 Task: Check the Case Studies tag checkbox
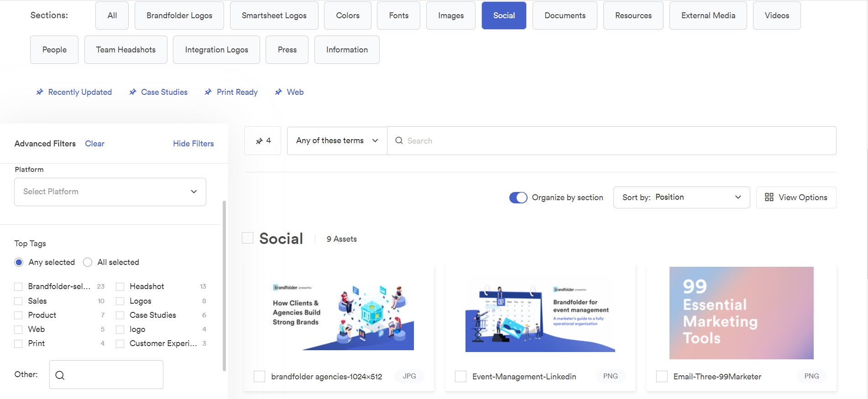pos(120,315)
